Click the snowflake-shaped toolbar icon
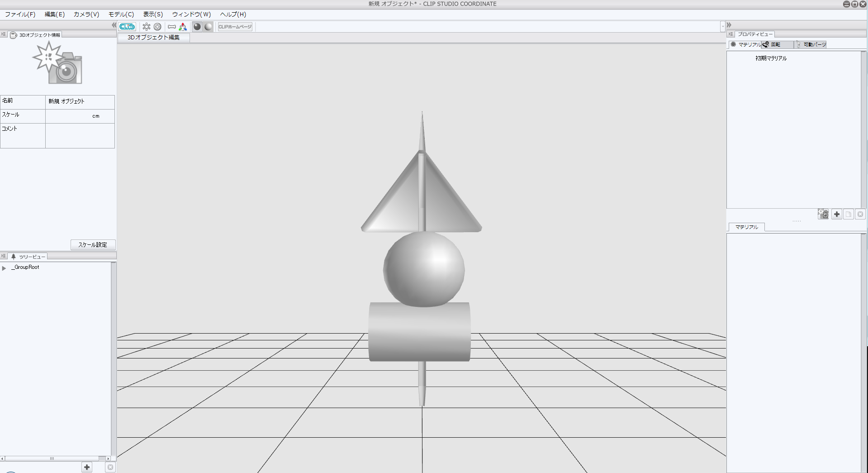Viewport: 868px width, 473px height. (147, 27)
